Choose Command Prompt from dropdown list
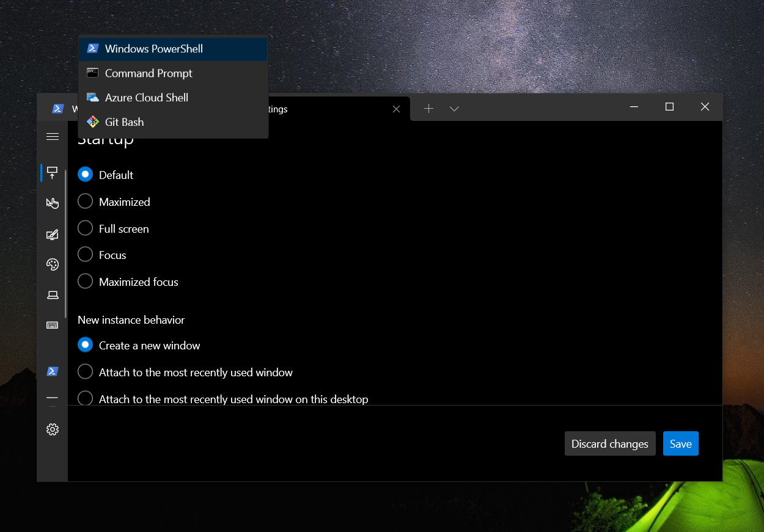This screenshot has width=764, height=532. [x=174, y=73]
